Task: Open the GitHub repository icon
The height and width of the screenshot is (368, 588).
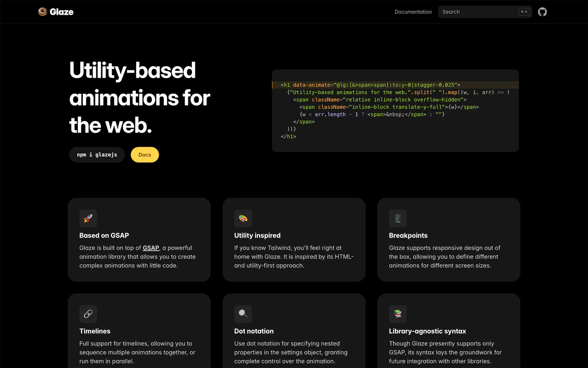Action: click(x=542, y=12)
